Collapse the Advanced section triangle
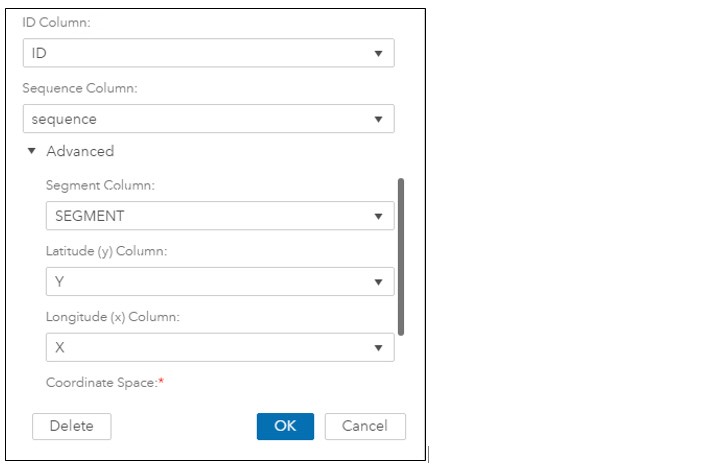Screen dimensions: 713x467 [31, 151]
